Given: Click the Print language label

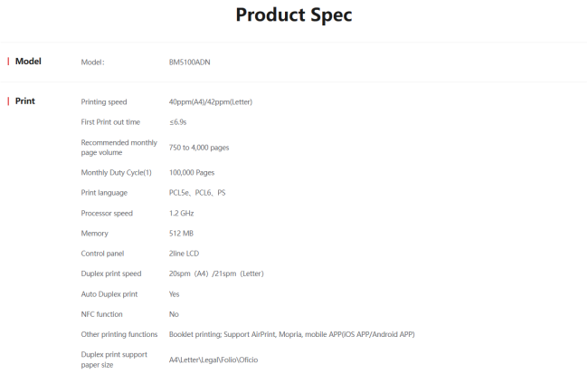Looking at the screenshot, I should [104, 193].
